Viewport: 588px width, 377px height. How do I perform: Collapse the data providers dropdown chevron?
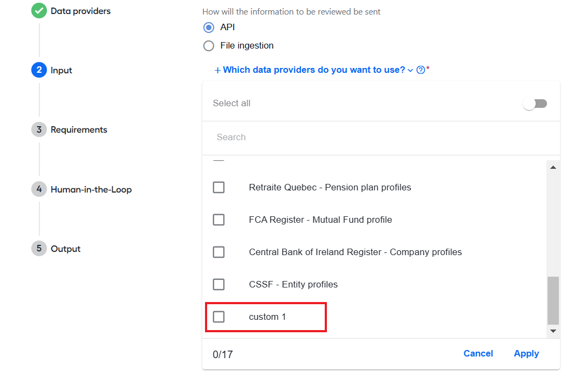pos(411,71)
